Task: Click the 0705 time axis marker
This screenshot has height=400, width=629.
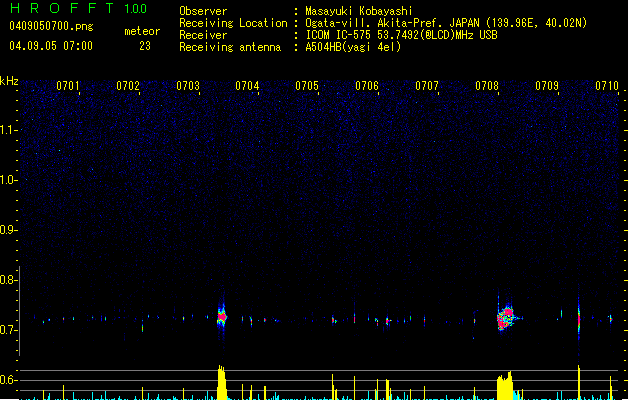Action: click(x=307, y=86)
